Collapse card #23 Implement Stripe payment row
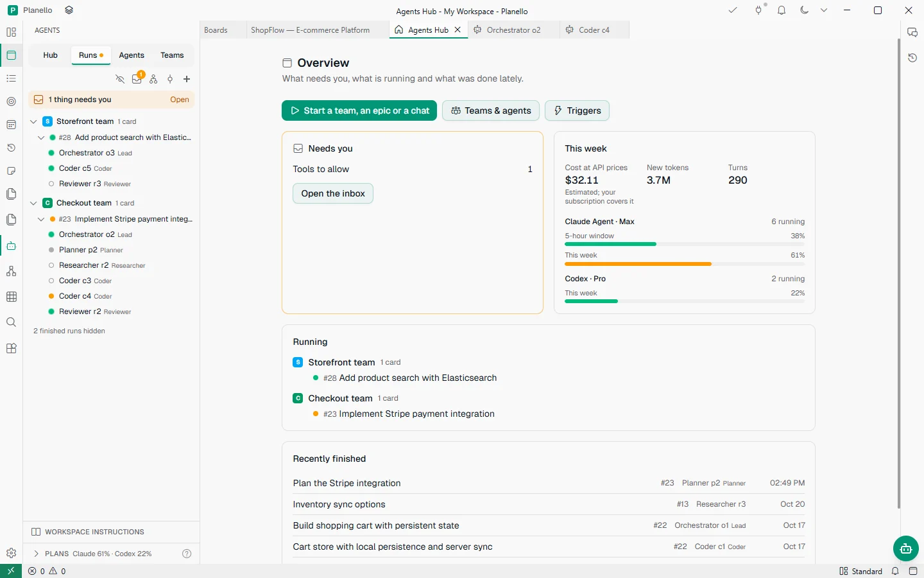The width and height of the screenshot is (924, 578). click(41, 219)
